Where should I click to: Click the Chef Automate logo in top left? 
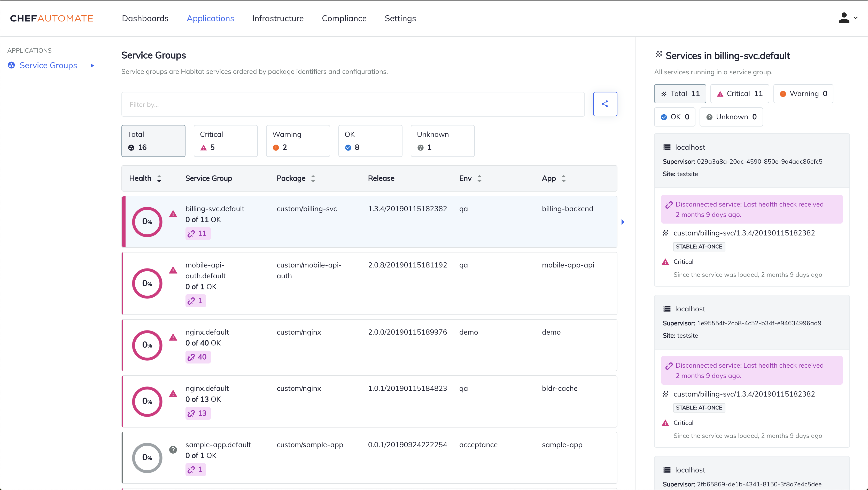(x=52, y=18)
